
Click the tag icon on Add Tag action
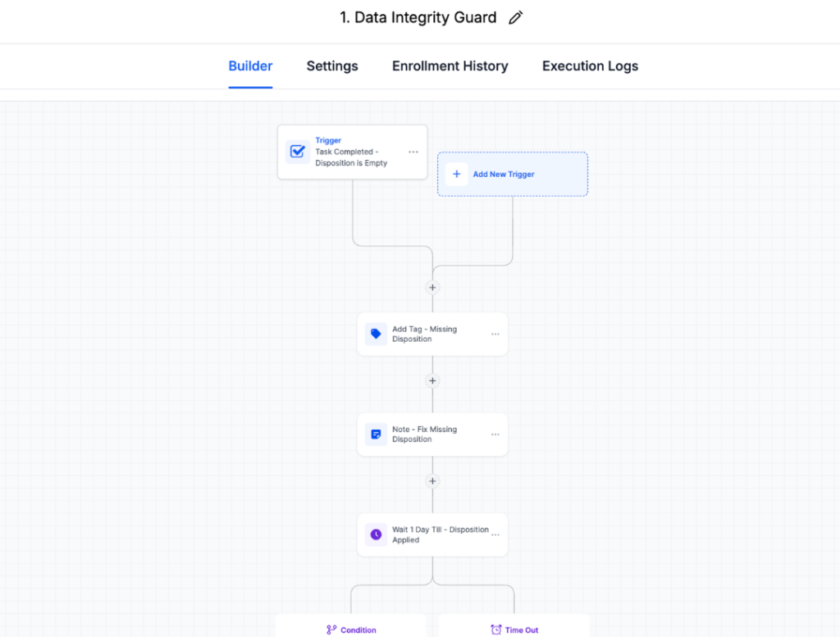[376, 334]
